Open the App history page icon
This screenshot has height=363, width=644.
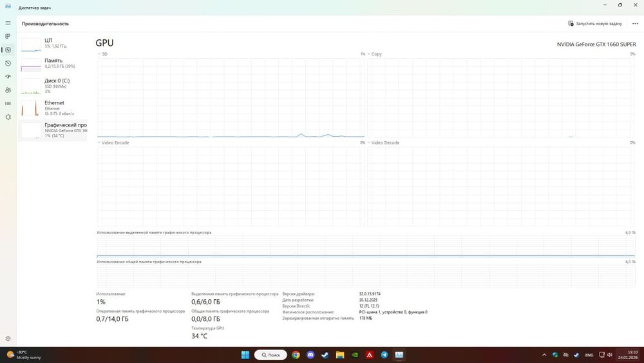[x=8, y=63]
